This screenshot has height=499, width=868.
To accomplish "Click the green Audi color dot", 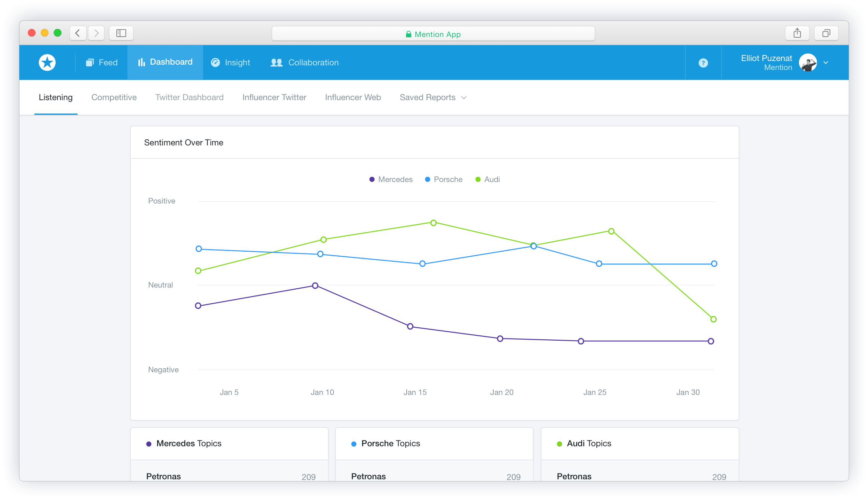I will point(477,179).
